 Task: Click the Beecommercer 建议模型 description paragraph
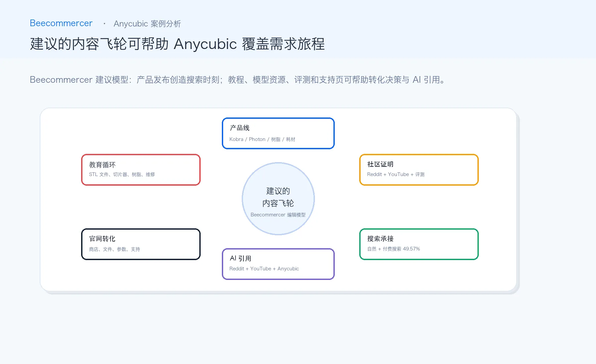pyautogui.click(x=238, y=80)
